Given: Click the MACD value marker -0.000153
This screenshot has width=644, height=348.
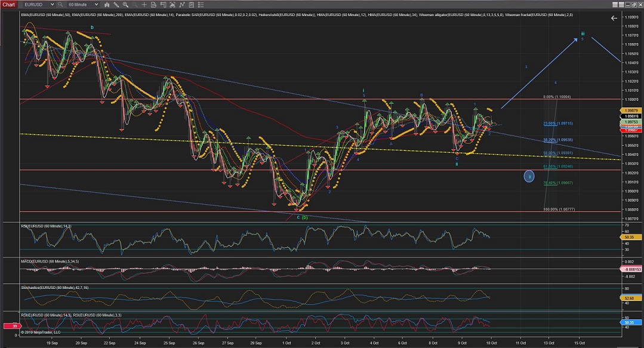Looking at the screenshot, I should 631,269.
